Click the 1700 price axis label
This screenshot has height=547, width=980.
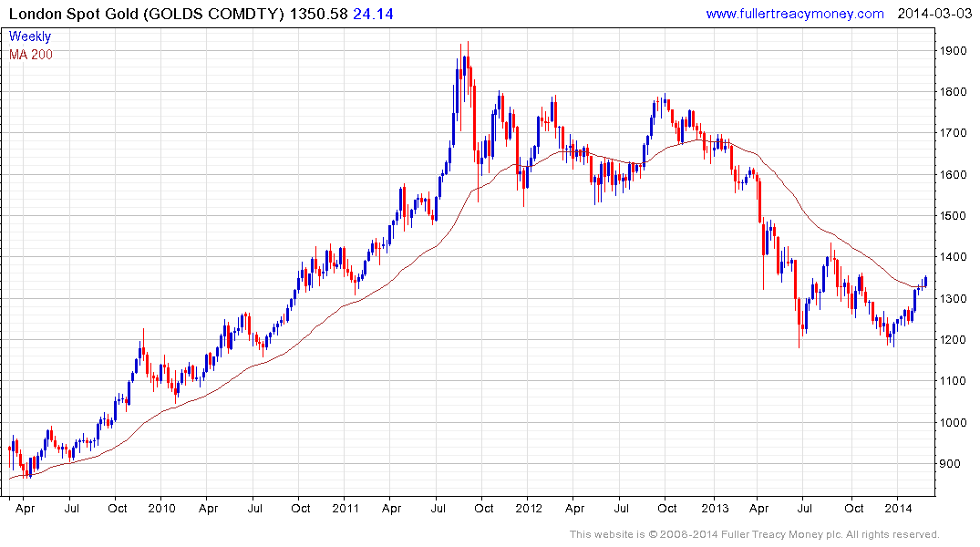[954, 133]
